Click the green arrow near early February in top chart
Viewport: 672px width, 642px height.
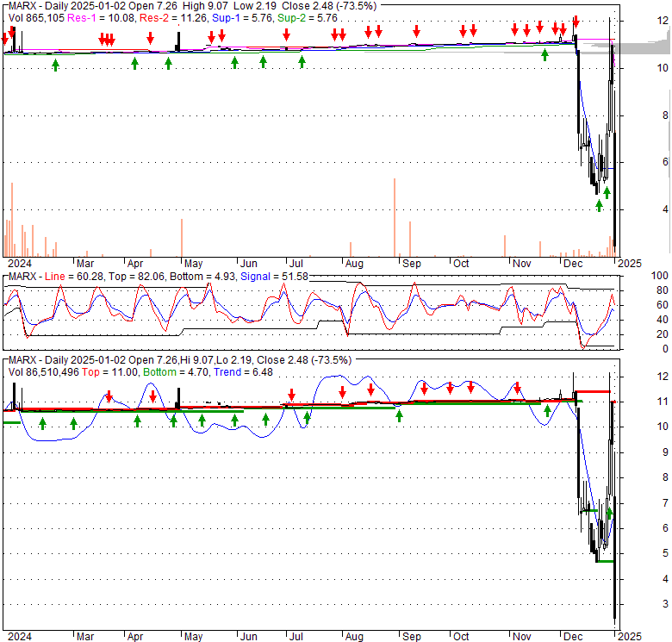tap(55, 65)
